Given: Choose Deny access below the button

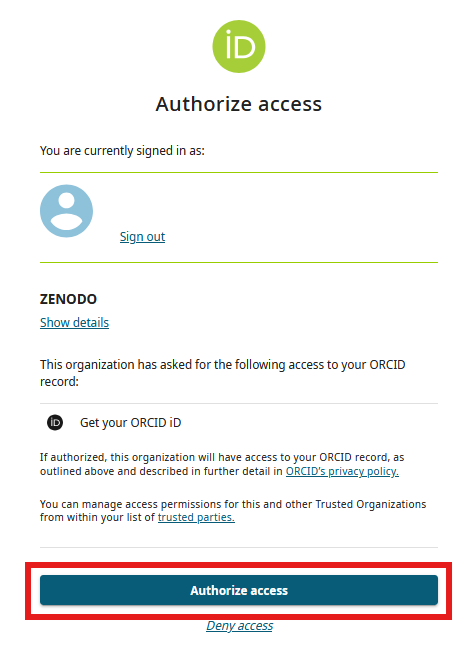Looking at the screenshot, I should point(240,625).
